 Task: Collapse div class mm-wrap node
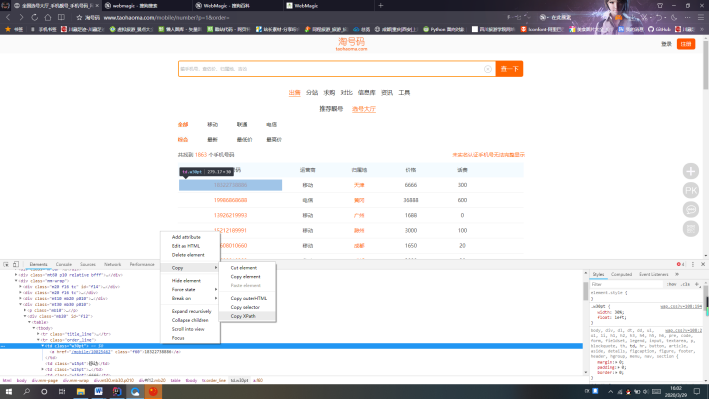pos(16,281)
